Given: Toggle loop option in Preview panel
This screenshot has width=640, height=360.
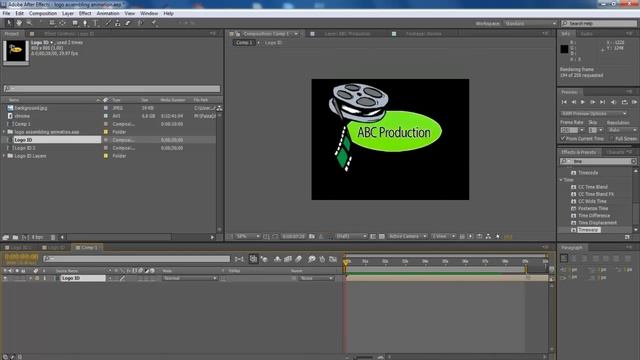Looking at the screenshot, I should (624, 102).
